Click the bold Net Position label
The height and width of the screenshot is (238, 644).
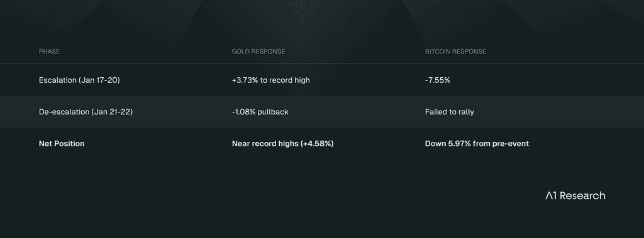pyautogui.click(x=62, y=144)
